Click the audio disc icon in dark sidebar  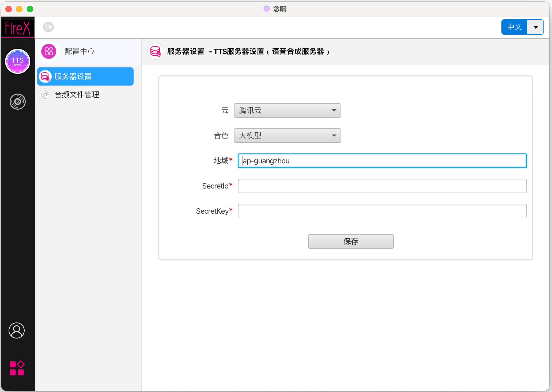(x=17, y=102)
